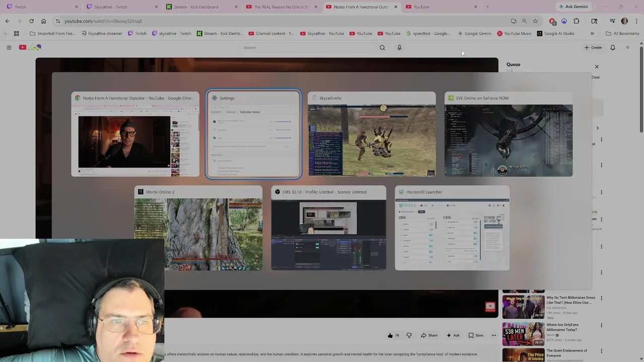Dislike the video with thumbs down

(409, 335)
